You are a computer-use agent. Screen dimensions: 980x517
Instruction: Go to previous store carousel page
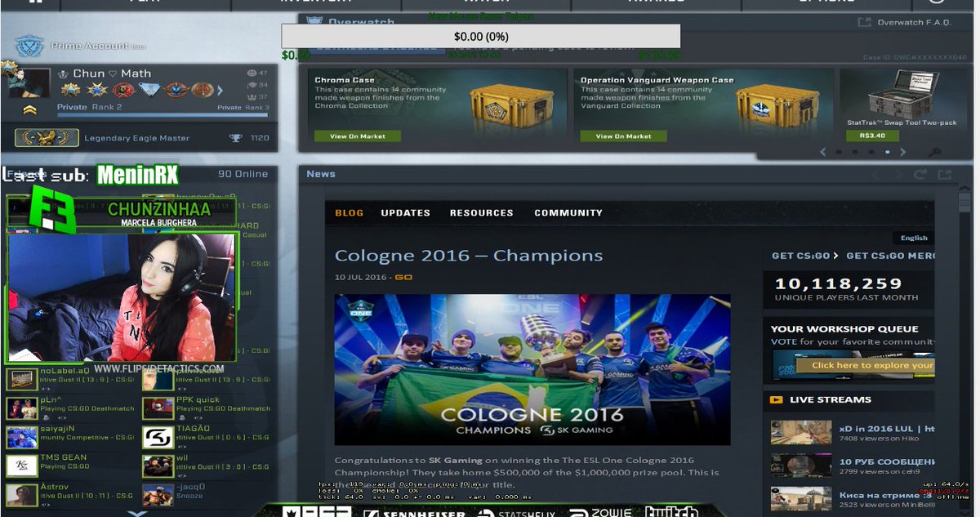823,152
